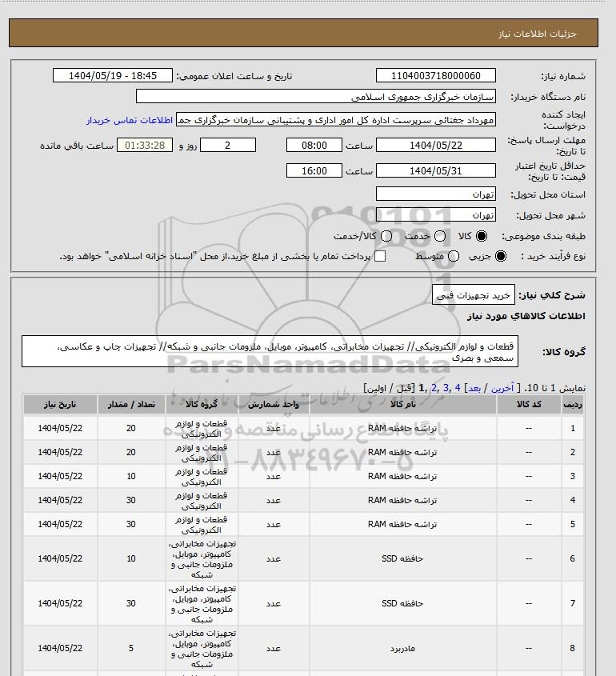616x676 pixels.
Task: Click تراشه حافظه RAM in row 1
Action: click(402, 428)
